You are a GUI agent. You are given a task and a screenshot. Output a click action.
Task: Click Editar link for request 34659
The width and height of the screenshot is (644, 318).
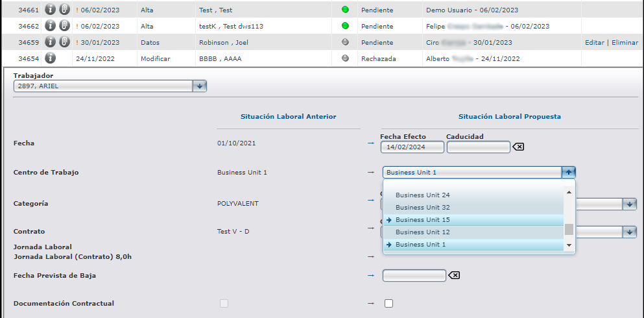(594, 42)
